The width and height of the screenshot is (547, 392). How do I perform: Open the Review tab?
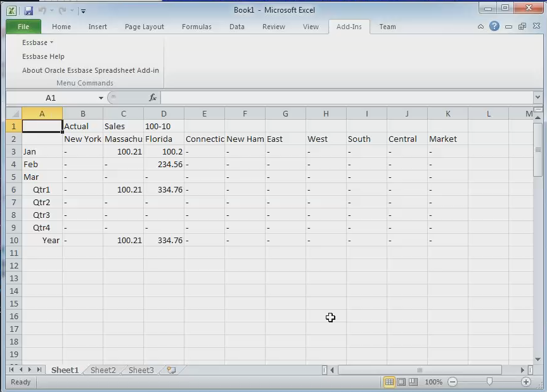[274, 27]
